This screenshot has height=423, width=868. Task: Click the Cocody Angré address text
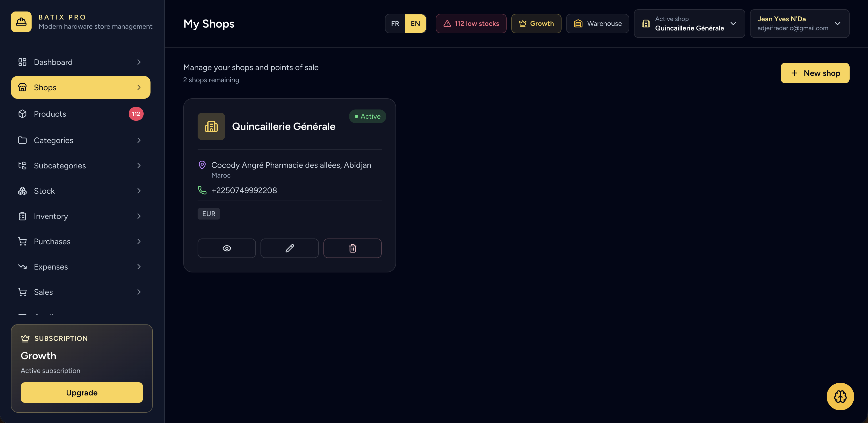pos(291,165)
